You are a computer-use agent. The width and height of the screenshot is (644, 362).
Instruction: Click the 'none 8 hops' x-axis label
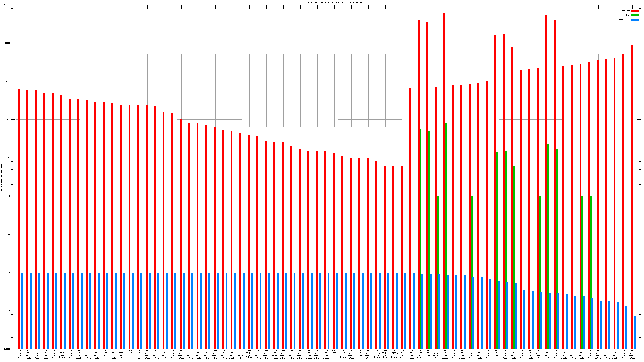point(130,351)
